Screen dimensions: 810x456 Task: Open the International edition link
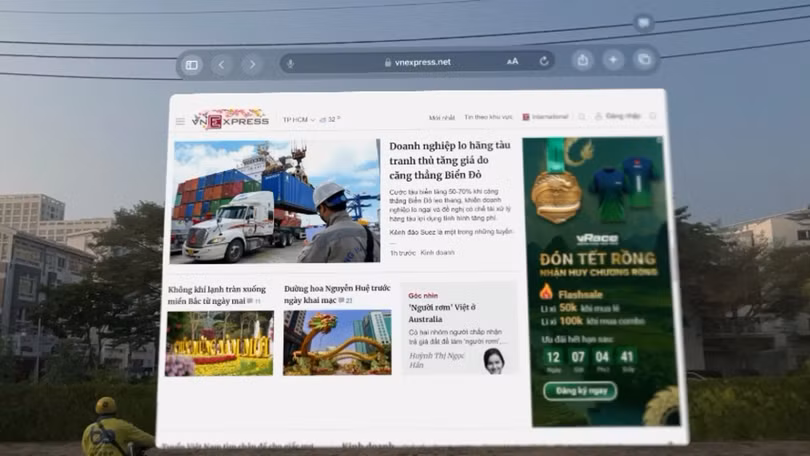click(545, 117)
